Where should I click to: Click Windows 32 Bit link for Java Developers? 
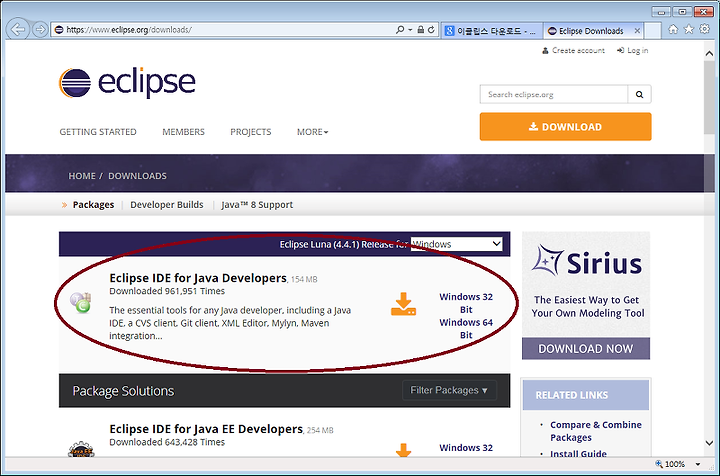pyautogui.click(x=466, y=303)
